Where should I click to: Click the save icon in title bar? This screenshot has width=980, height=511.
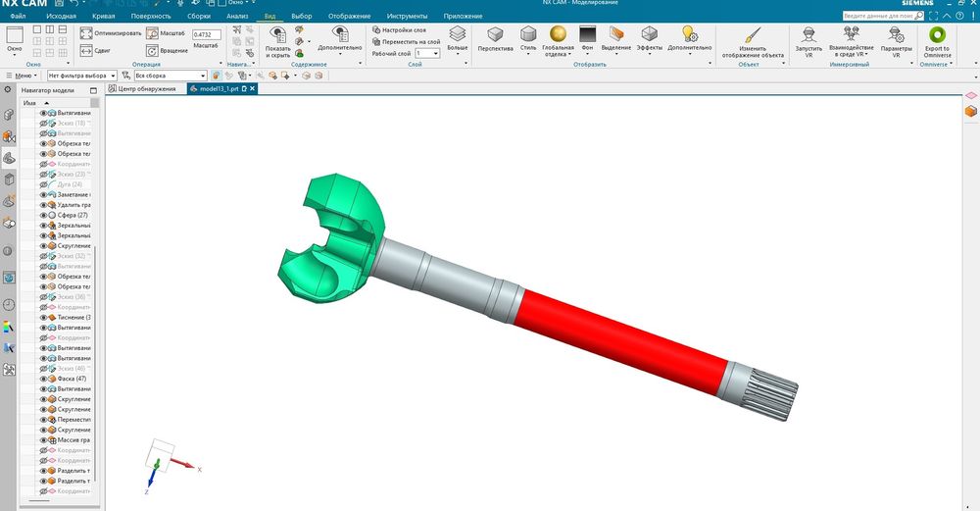click(59, 3)
